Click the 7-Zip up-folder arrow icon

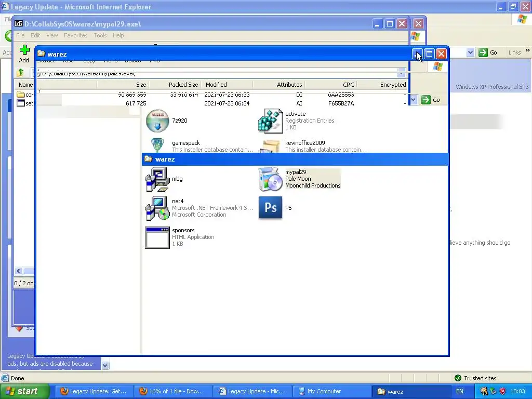click(x=20, y=72)
